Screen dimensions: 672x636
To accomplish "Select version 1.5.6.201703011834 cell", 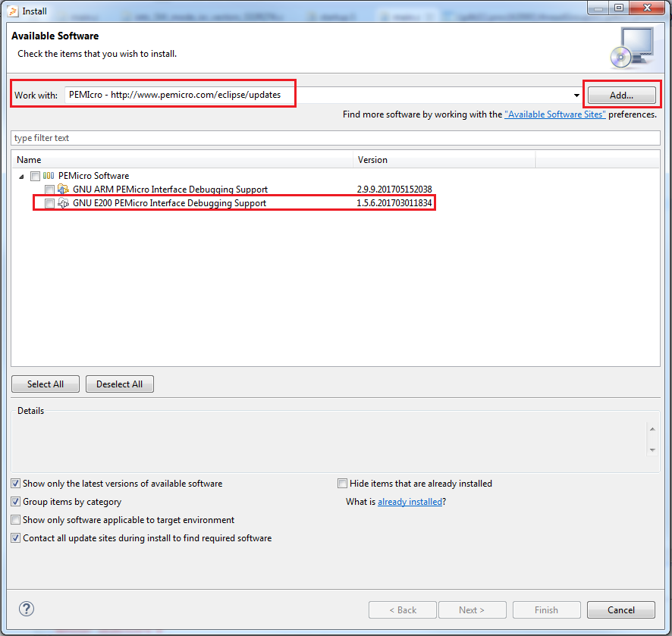I will click(x=394, y=203).
